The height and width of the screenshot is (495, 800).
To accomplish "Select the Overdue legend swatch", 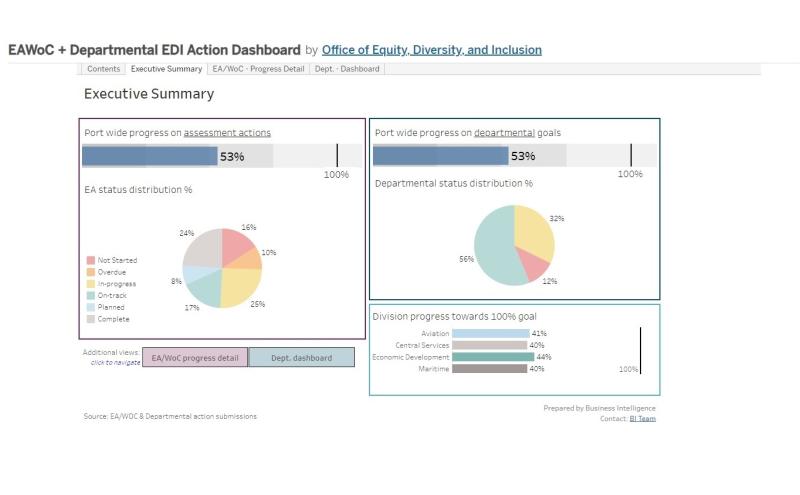I will click(x=91, y=272).
